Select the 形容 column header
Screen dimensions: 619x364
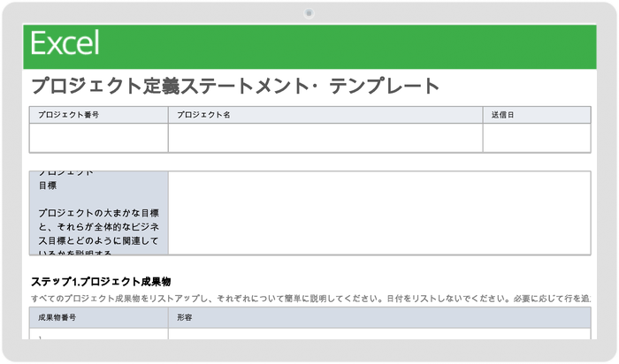[379, 317]
